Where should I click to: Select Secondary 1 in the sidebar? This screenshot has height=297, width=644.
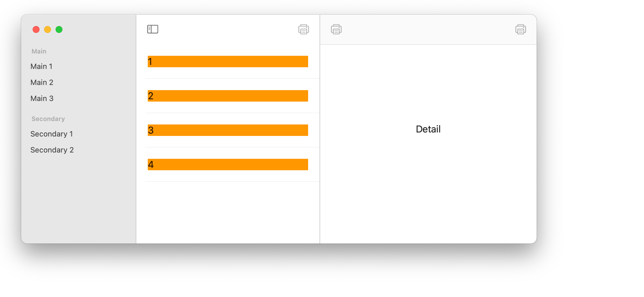pos(52,134)
